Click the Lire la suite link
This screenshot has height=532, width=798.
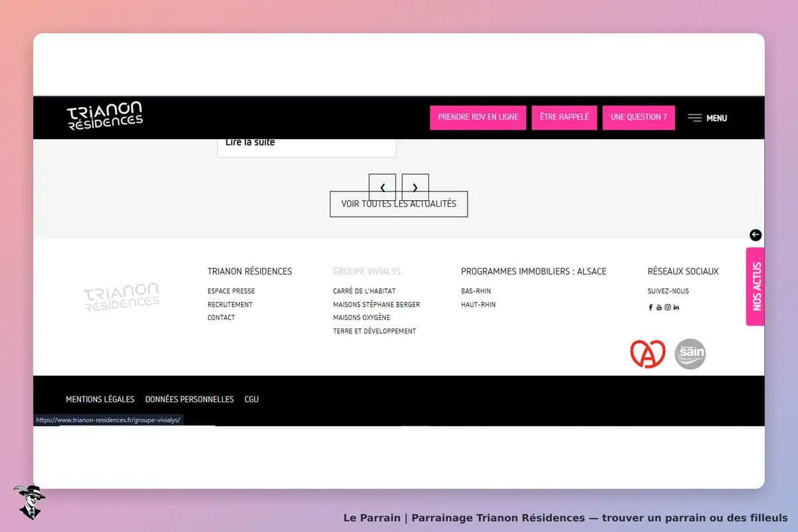pos(250,142)
